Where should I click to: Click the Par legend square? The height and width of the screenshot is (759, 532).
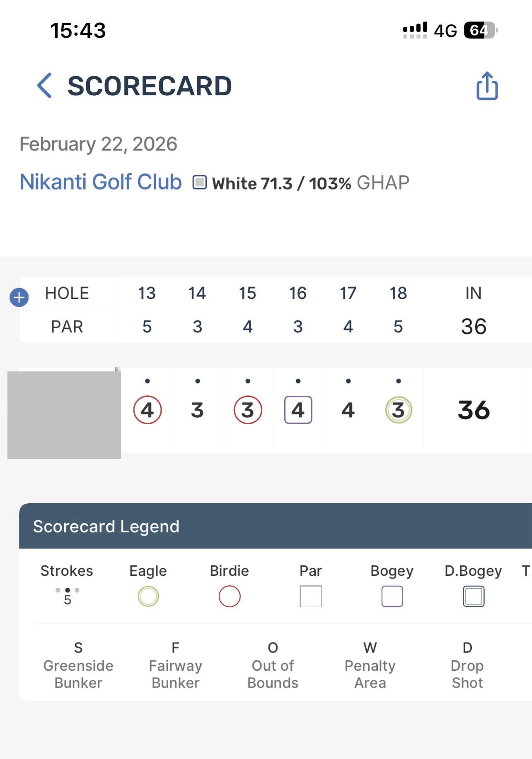pyautogui.click(x=311, y=596)
